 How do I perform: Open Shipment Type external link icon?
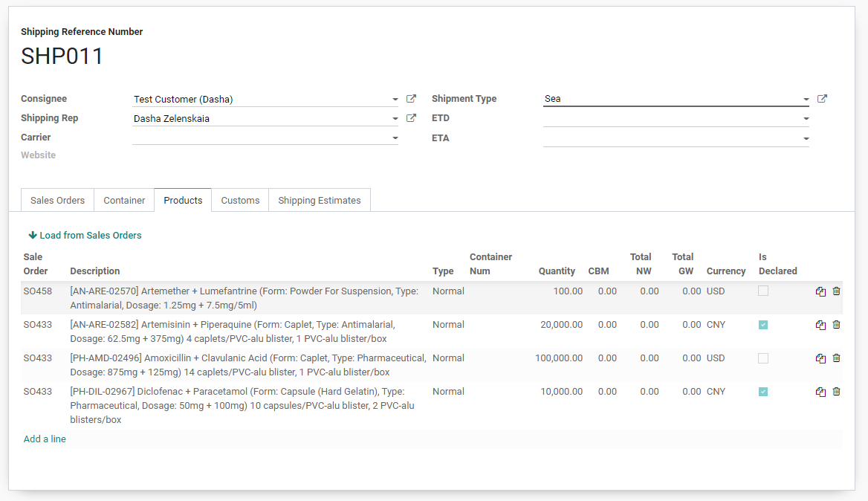pos(822,99)
